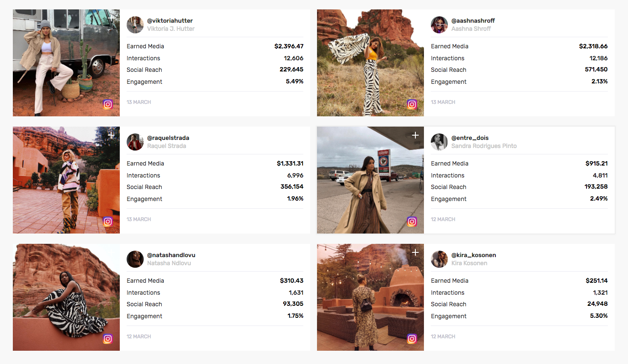Viewport: 628px width, 364px height.
Task: Open the @aashnashroff username link
Action: click(x=473, y=21)
